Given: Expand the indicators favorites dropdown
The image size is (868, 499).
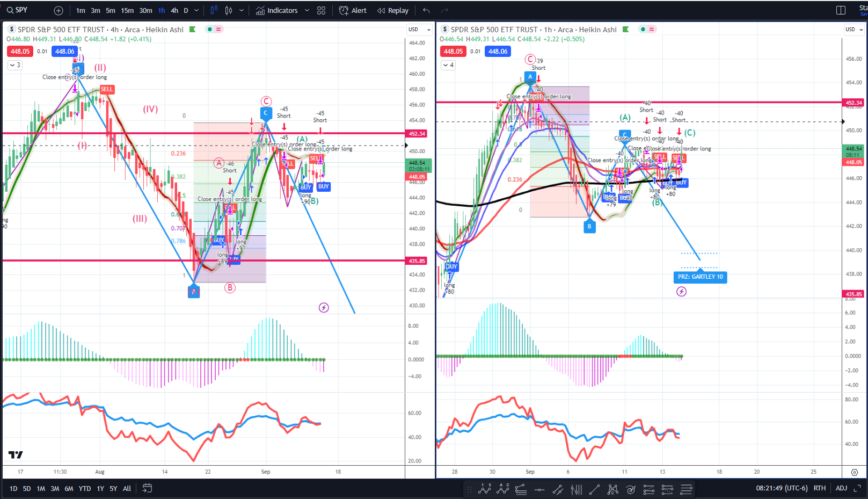Looking at the screenshot, I should click(307, 11).
